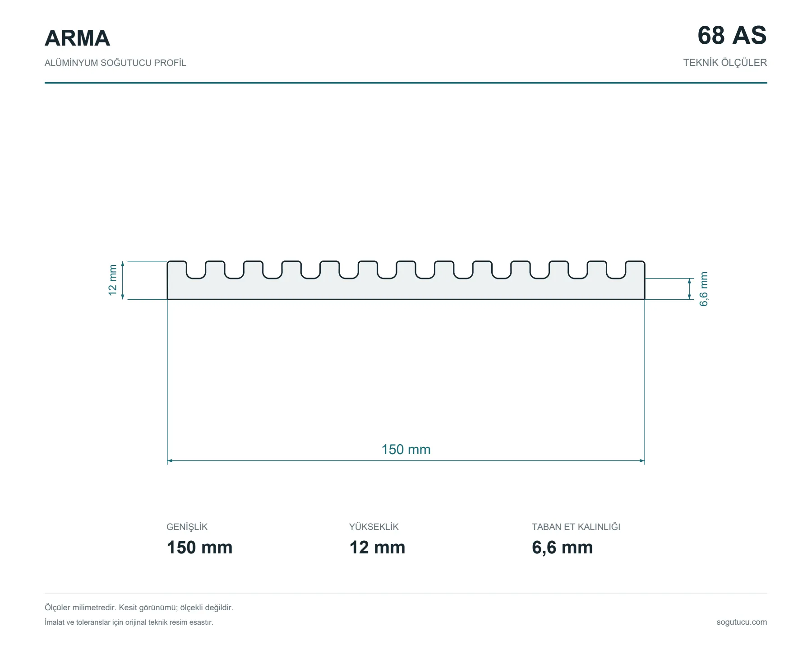Click the 6,6 mm vertical dimension label

tap(704, 289)
